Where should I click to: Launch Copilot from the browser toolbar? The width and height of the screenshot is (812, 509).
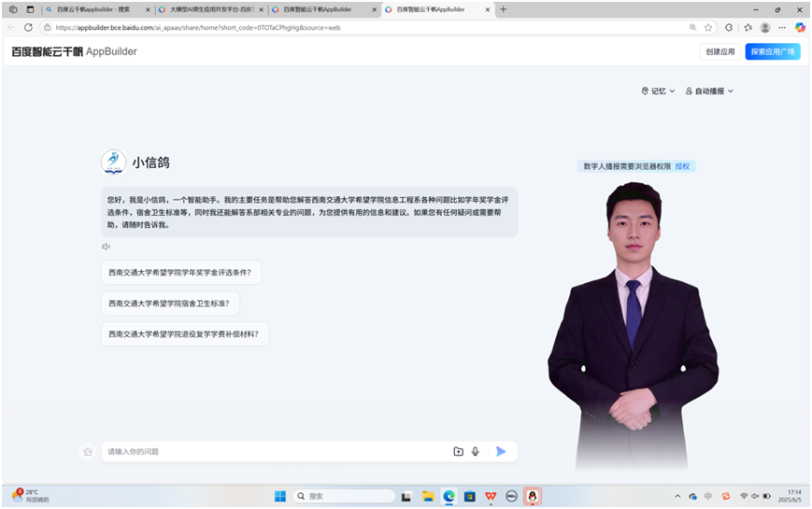(x=800, y=27)
